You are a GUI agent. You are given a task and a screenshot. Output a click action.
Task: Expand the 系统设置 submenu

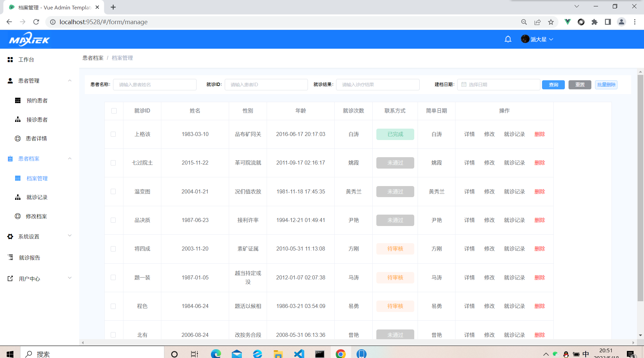pos(70,236)
